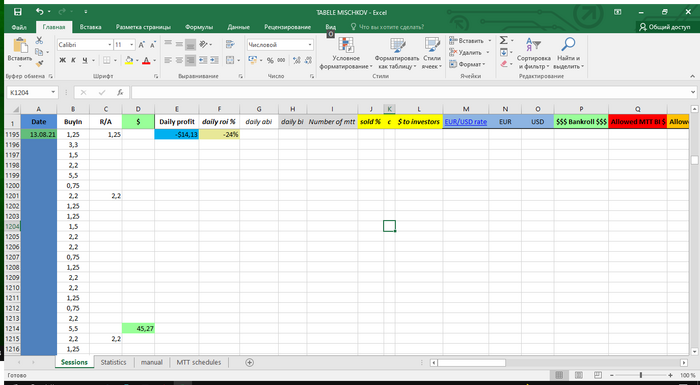Screen dimensions: 700x385
Task: Click the increase decimal icon
Action: point(296,60)
